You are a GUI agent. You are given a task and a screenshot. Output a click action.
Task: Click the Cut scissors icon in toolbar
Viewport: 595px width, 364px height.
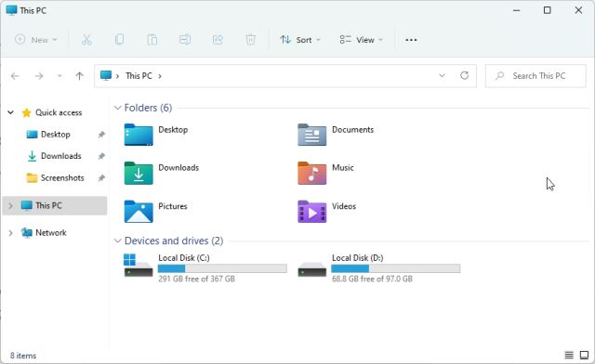(86, 39)
